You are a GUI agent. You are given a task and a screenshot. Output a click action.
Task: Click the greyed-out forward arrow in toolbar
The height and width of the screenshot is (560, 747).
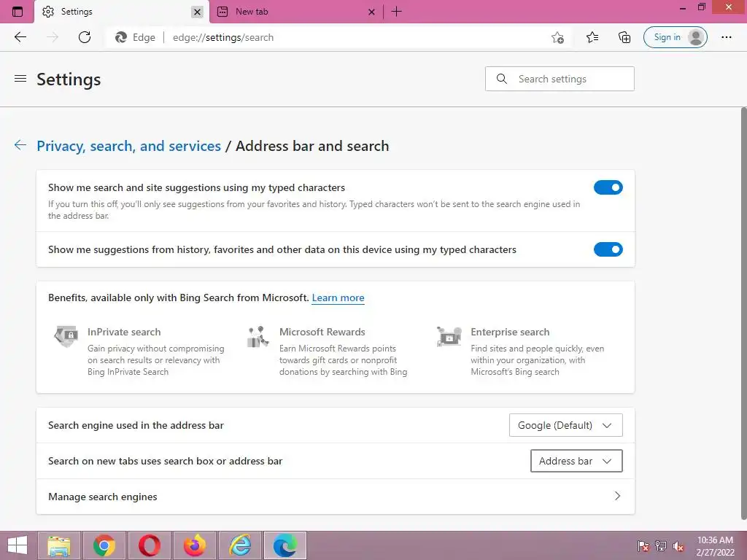click(53, 37)
